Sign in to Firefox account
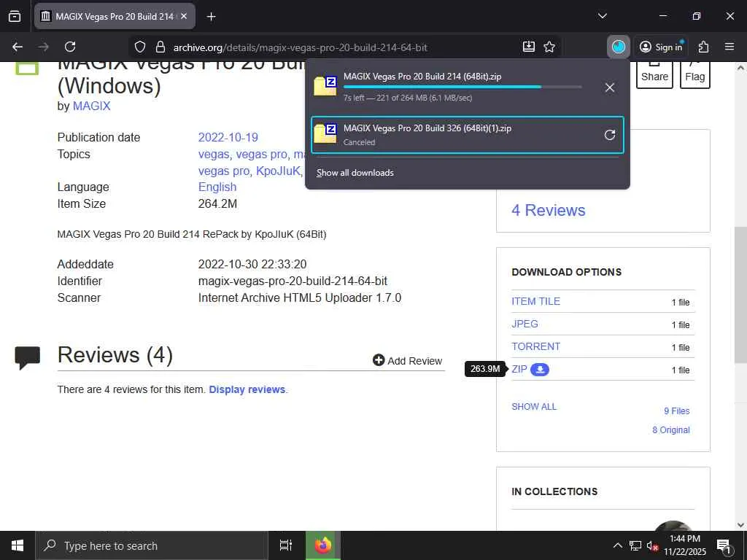Viewport: 747px width, 560px height. click(x=661, y=47)
